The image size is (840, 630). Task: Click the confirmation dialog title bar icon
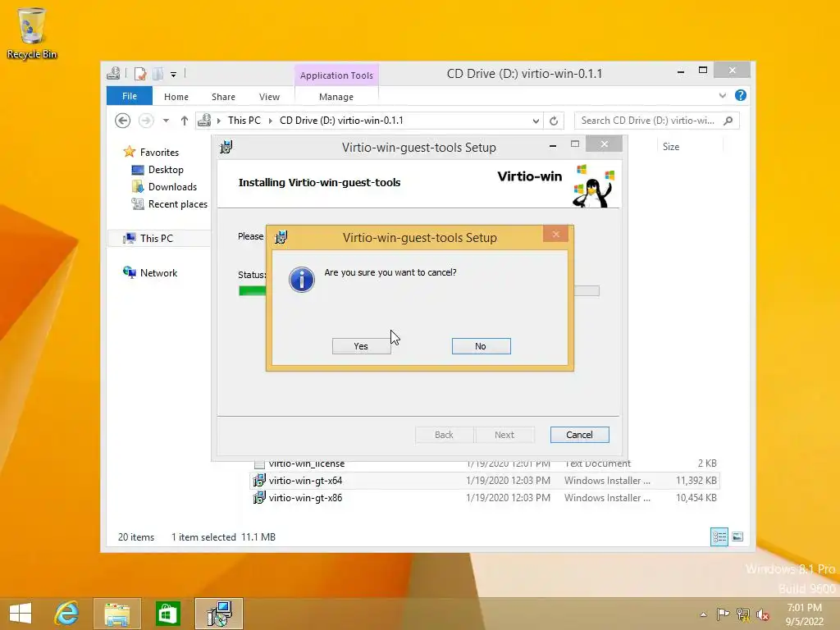pos(281,237)
